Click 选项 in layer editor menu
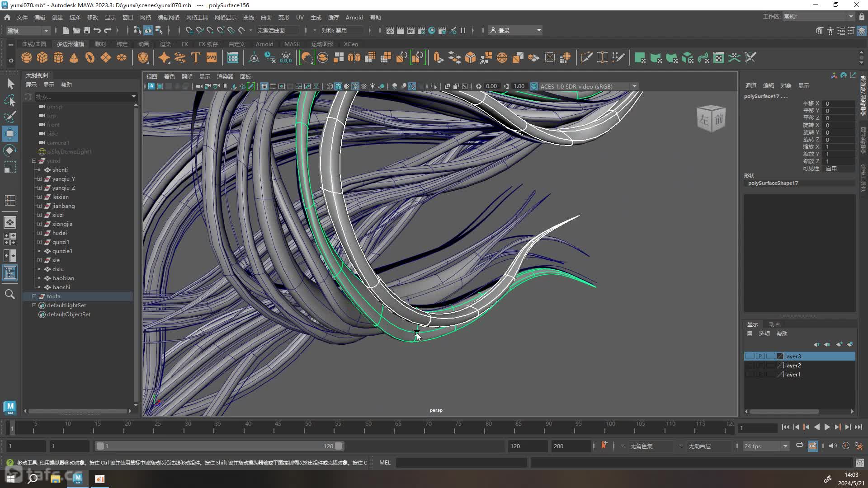This screenshot has height=488, width=868. point(764,333)
